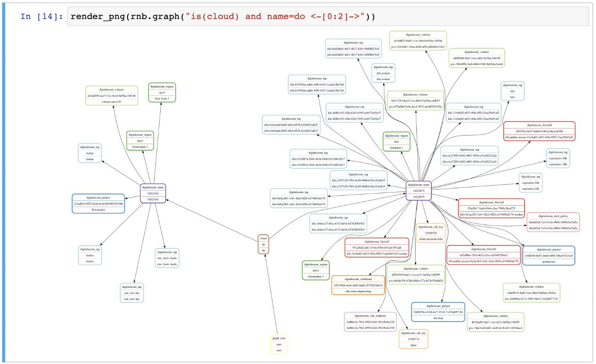Click the expiration--24h tag node
This screenshot has width=596, height=364.
point(557,158)
